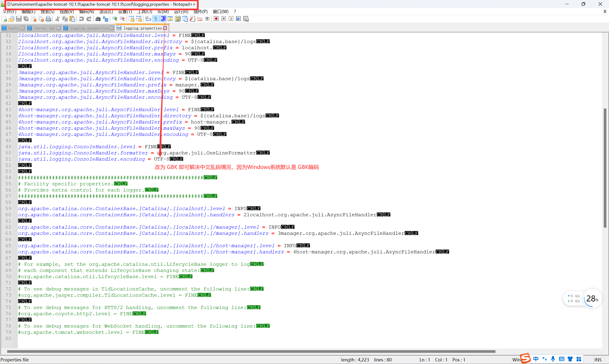609x364 pixels.
Task: Click the Playback macro icon
Action: coord(231,19)
